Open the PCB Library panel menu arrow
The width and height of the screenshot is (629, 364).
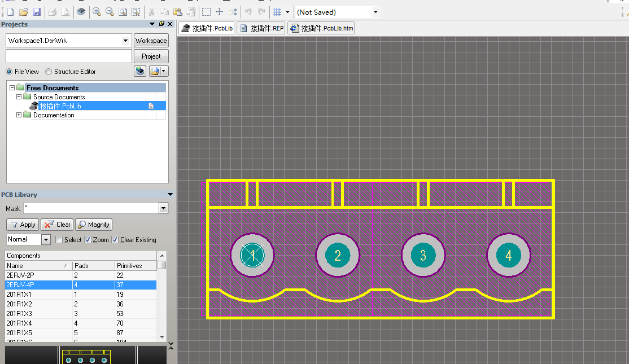pyautogui.click(x=170, y=195)
